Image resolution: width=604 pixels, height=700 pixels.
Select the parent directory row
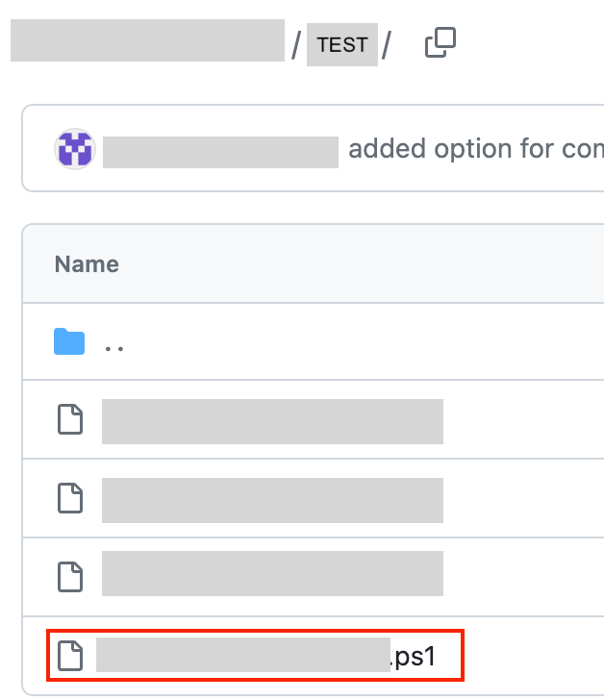(x=337, y=343)
